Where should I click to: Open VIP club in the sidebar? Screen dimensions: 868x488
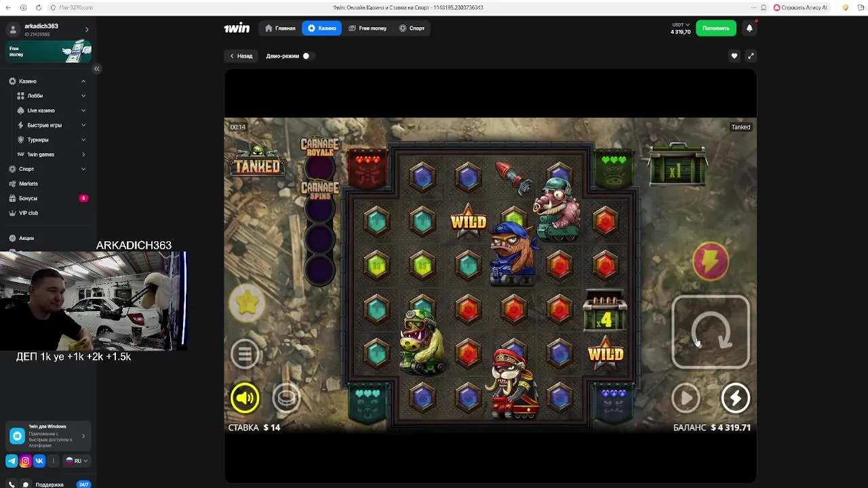pos(28,213)
